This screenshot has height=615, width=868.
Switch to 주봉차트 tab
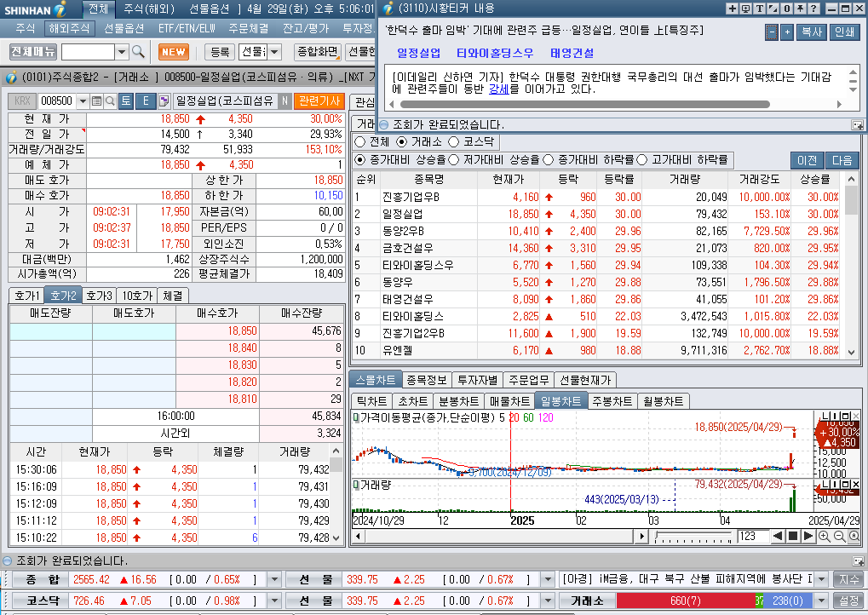point(612,401)
